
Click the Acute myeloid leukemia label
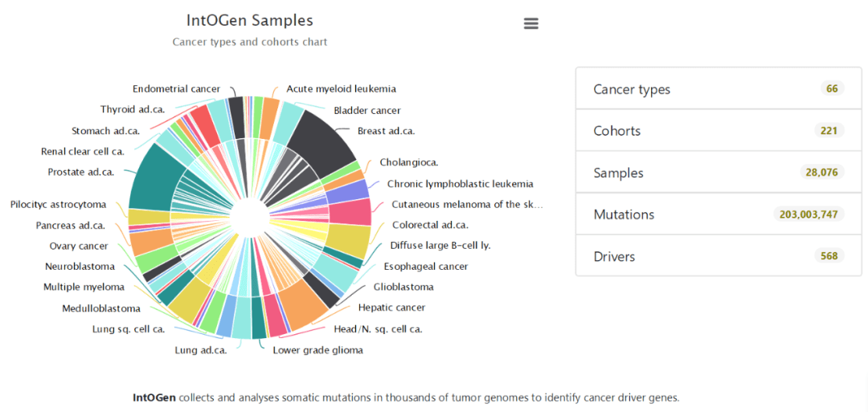341,88
